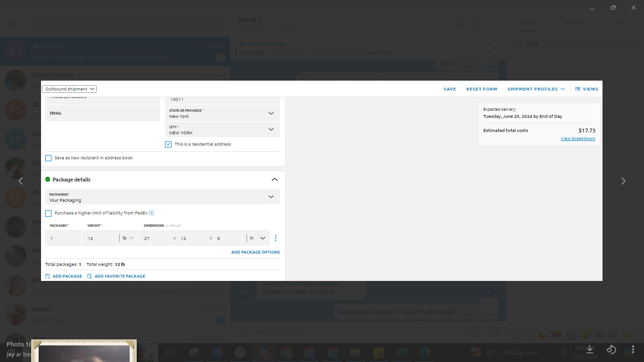Click 'Estimated total costs' amount $17.73
644x362 pixels.
click(x=587, y=131)
